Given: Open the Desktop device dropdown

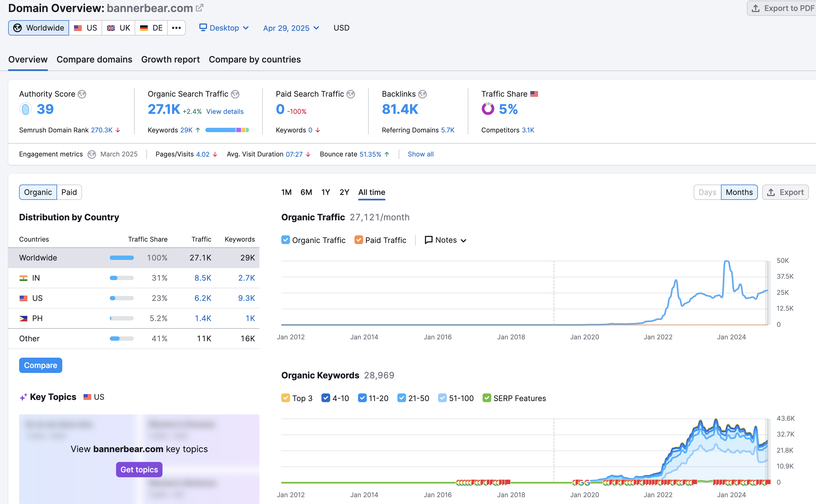Looking at the screenshot, I should pyautogui.click(x=224, y=28).
